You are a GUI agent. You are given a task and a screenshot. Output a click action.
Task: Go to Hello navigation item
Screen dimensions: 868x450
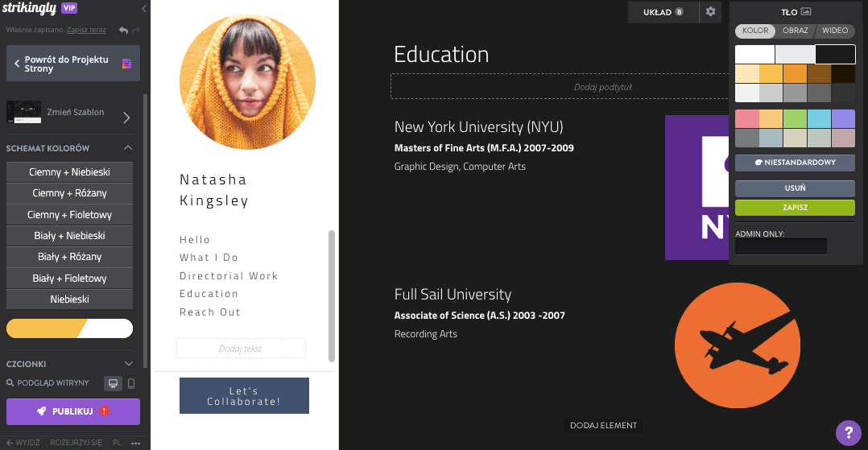tap(195, 240)
